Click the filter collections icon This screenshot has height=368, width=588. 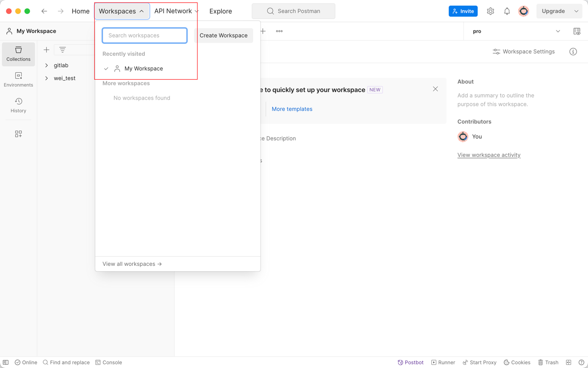[62, 50]
